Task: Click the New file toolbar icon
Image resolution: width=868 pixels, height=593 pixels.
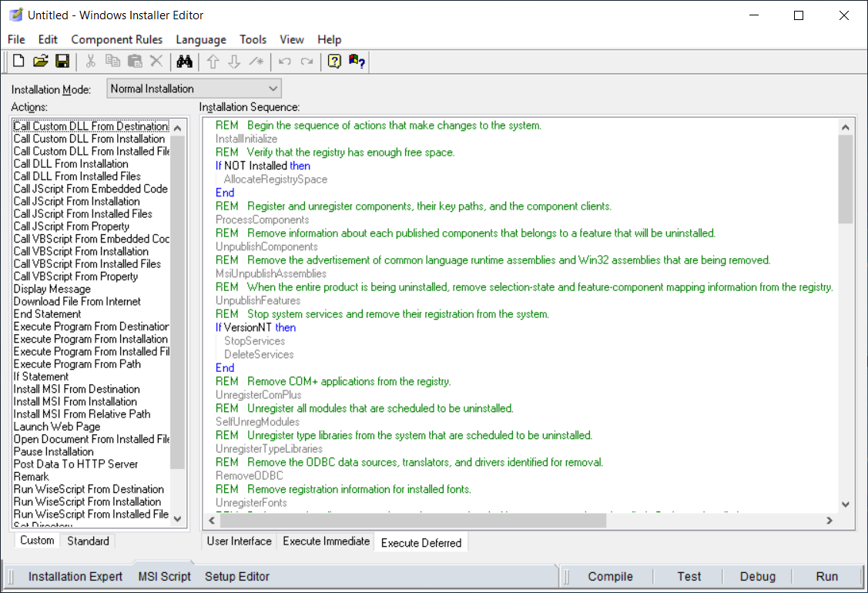Action: [x=18, y=61]
